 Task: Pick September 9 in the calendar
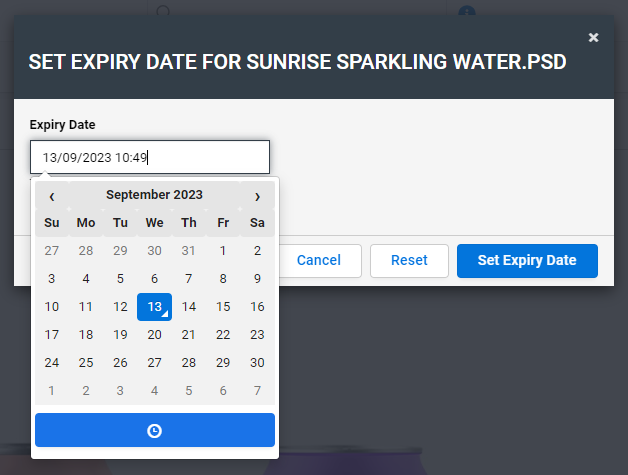[x=257, y=279]
